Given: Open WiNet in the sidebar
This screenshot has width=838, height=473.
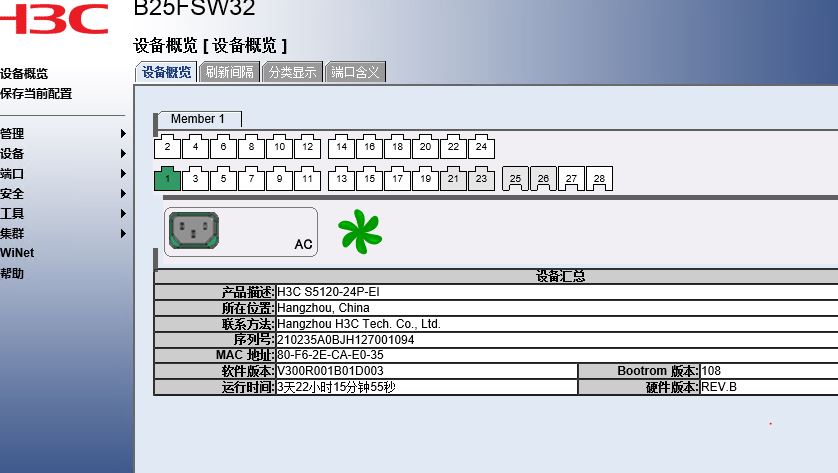Looking at the screenshot, I should point(17,253).
